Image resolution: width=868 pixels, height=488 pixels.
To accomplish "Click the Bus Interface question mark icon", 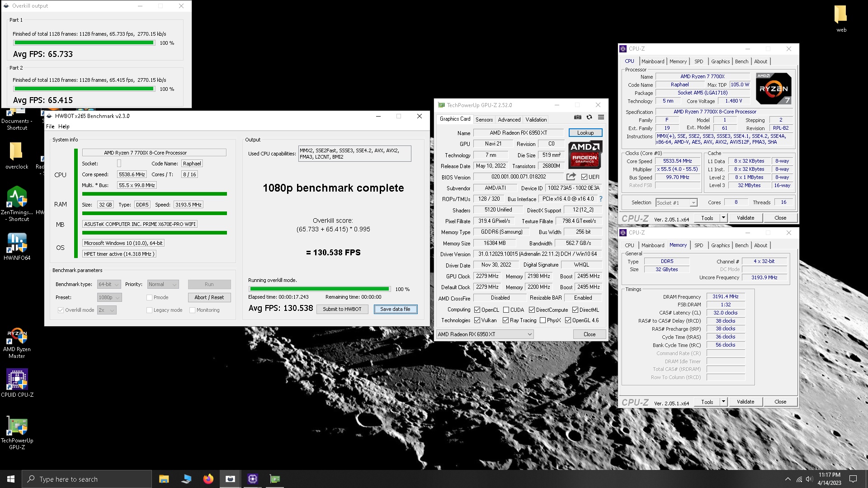I will point(601,199).
